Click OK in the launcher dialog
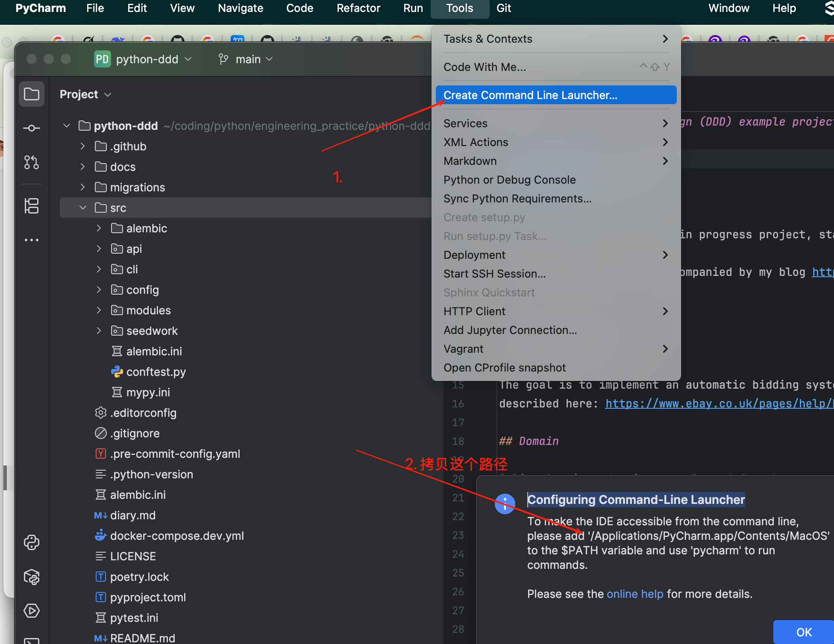Image resolution: width=834 pixels, height=644 pixels. [x=803, y=632]
